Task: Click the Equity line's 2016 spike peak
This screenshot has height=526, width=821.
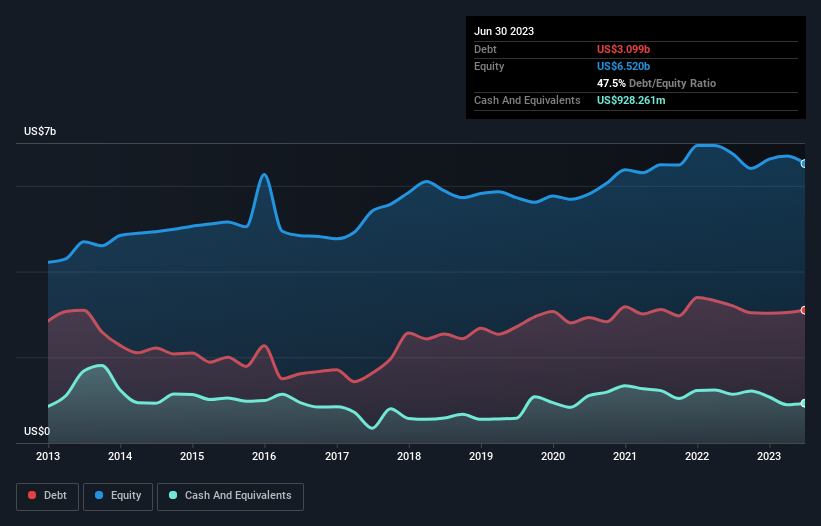Action: [264, 175]
